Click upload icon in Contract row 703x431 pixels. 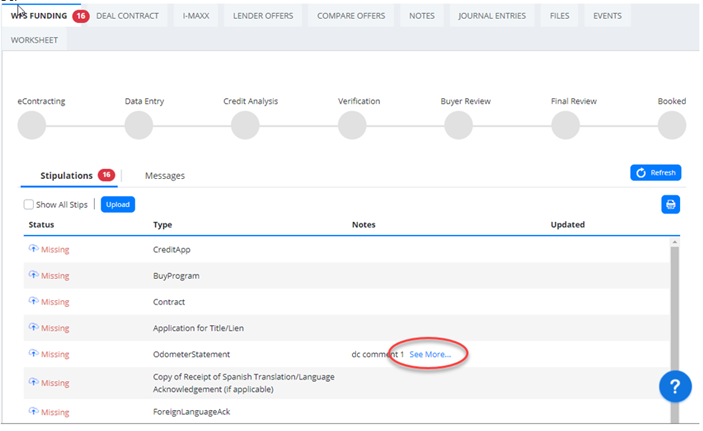point(34,301)
